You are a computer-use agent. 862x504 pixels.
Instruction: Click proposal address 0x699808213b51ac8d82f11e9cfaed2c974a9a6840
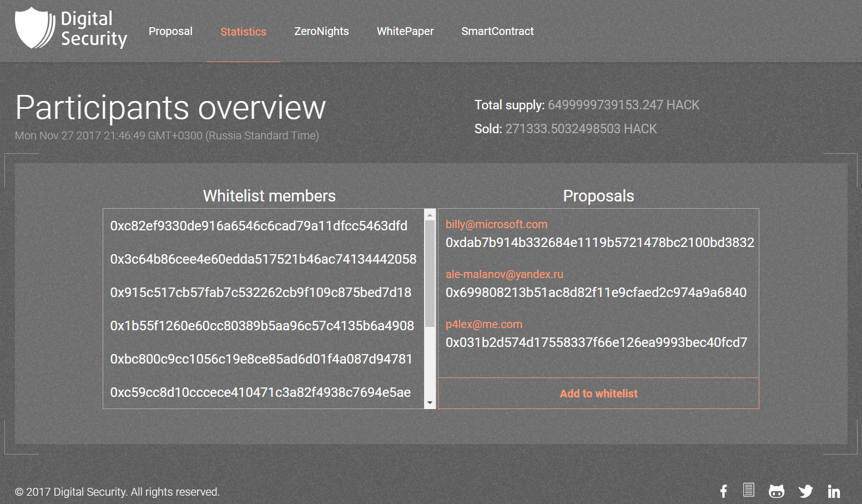pos(596,293)
